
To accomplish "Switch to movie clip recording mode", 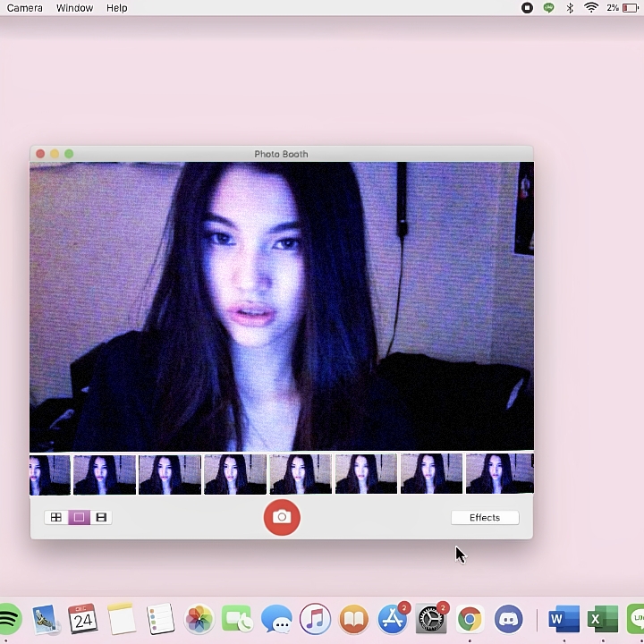I will (101, 517).
